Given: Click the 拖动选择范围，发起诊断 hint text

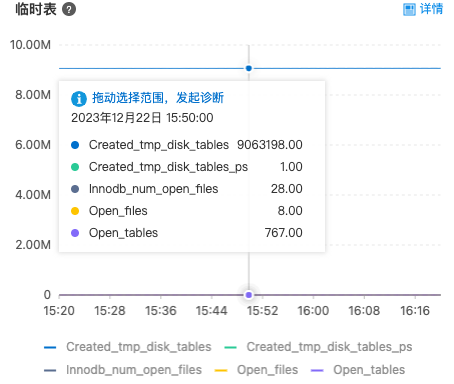Looking at the screenshot, I should tap(158, 98).
